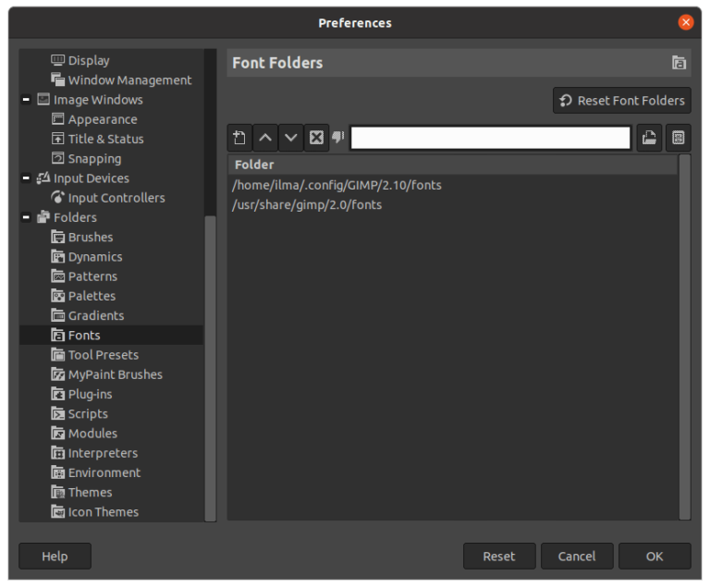Screen dimensions: 710x588
Task: Click the Dynamics folder icon
Action: click(57, 256)
